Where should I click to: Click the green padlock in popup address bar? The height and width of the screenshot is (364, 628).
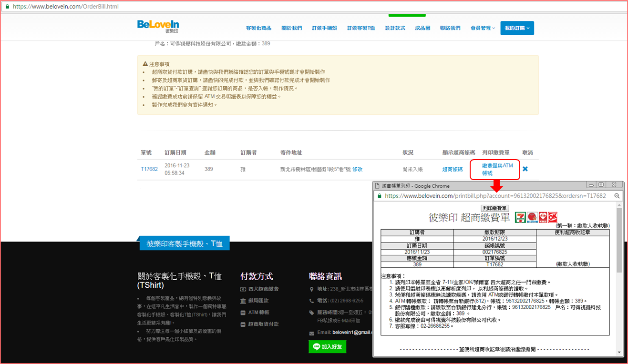pos(380,196)
